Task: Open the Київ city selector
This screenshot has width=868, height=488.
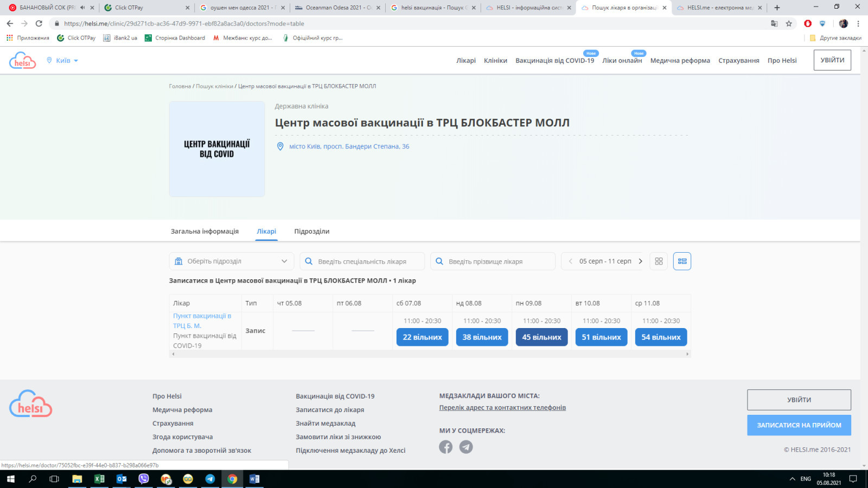Action: coord(62,60)
